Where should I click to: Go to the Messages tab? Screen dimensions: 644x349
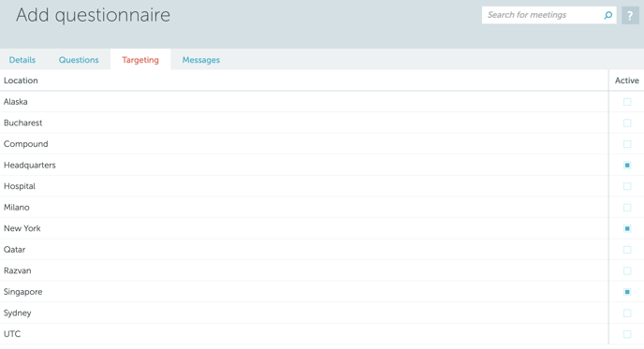(x=201, y=60)
